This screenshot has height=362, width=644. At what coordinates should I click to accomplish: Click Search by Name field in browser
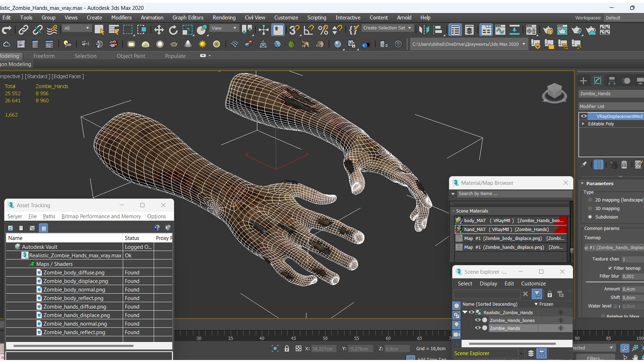click(514, 194)
